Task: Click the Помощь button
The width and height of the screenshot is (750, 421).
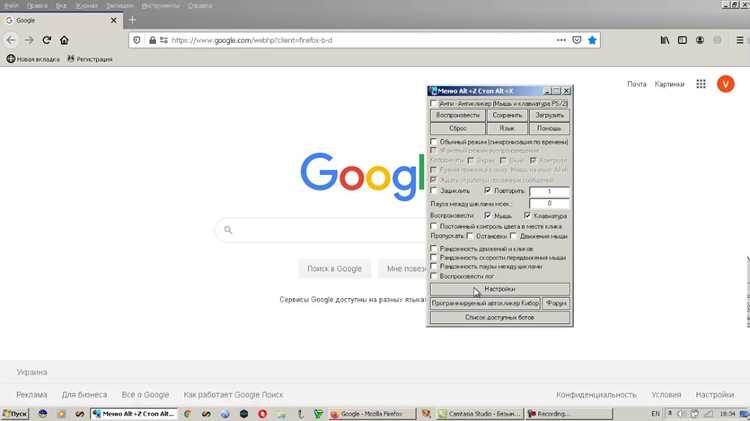Action: point(549,128)
